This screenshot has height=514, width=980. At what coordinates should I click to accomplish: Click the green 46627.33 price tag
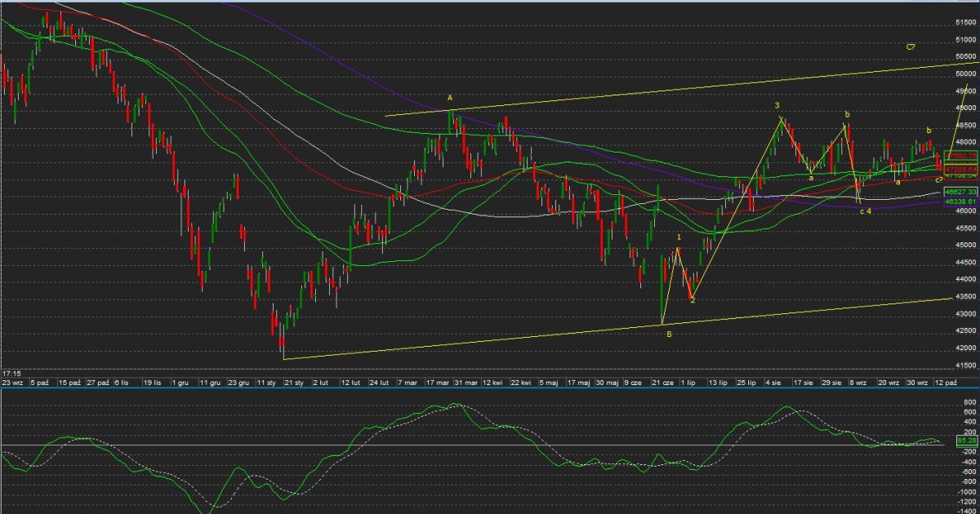960,190
